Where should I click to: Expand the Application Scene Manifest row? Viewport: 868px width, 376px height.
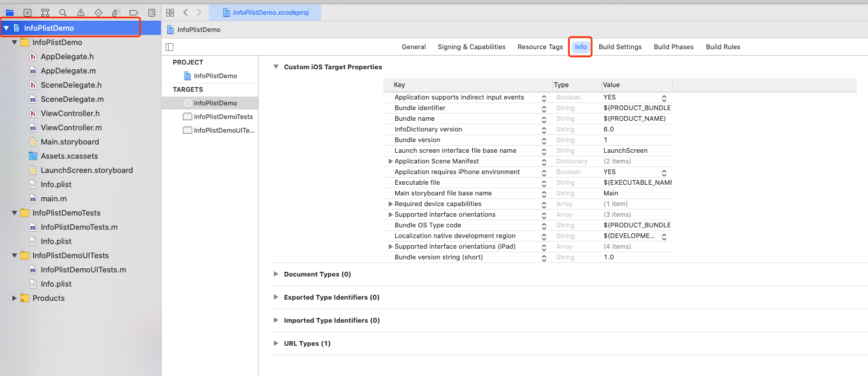tap(391, 161)
